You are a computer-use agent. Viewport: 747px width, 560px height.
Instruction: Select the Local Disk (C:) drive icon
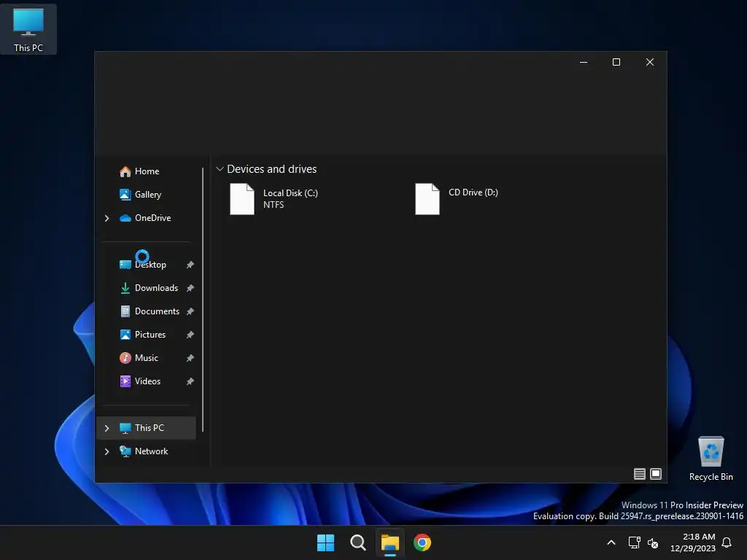click(242, 199)
